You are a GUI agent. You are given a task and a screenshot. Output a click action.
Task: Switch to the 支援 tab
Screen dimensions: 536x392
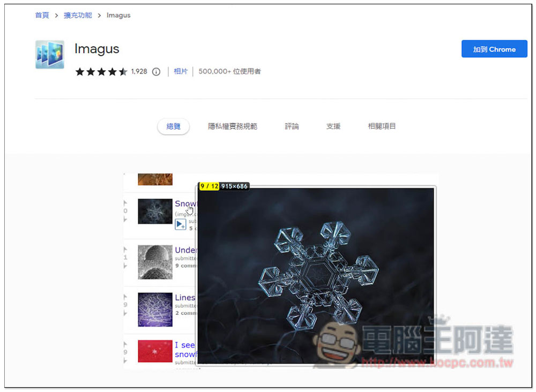point(333,126)
